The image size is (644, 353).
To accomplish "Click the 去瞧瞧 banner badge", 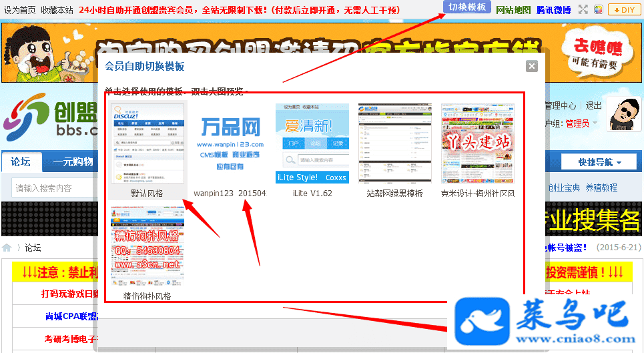I will [x=597, y=53].
